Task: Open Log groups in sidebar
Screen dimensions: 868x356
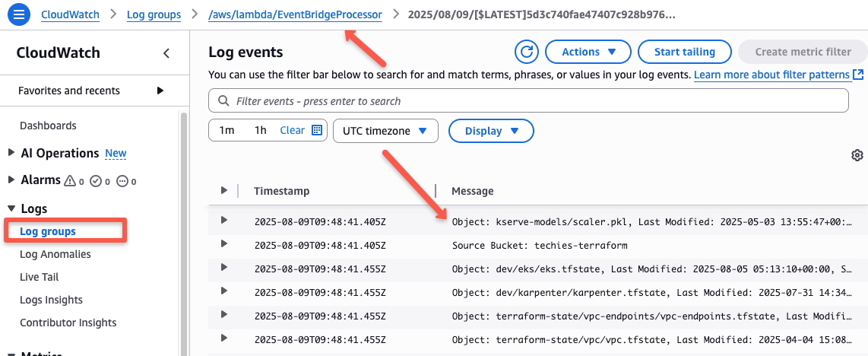Action: [x=48, y=231]
